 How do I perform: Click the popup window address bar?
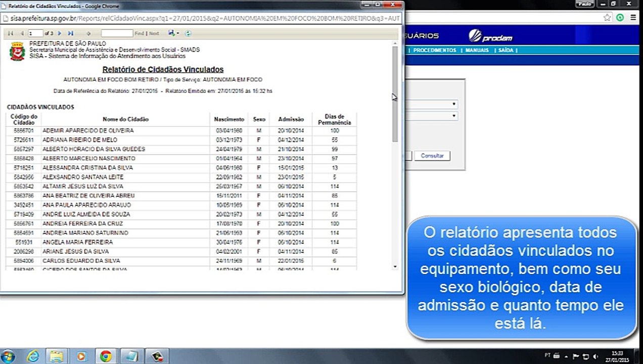click(x=201, y=18)
